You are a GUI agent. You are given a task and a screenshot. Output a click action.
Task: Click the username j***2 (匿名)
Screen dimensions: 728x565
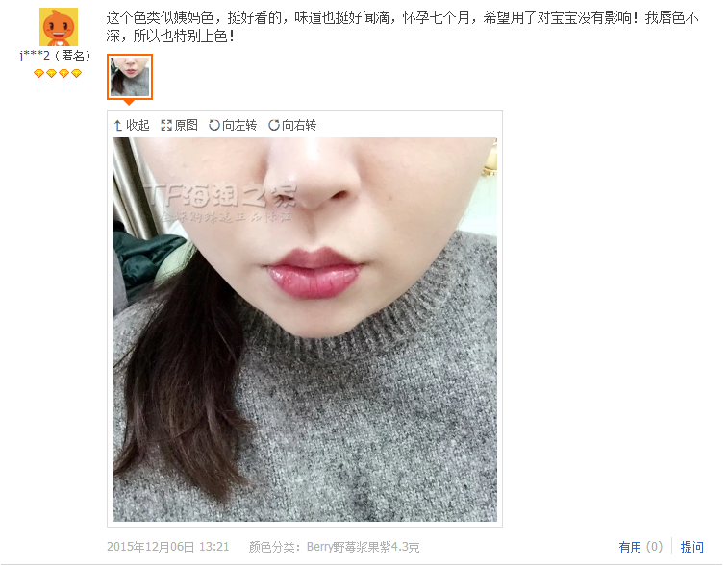coord(55,56)
